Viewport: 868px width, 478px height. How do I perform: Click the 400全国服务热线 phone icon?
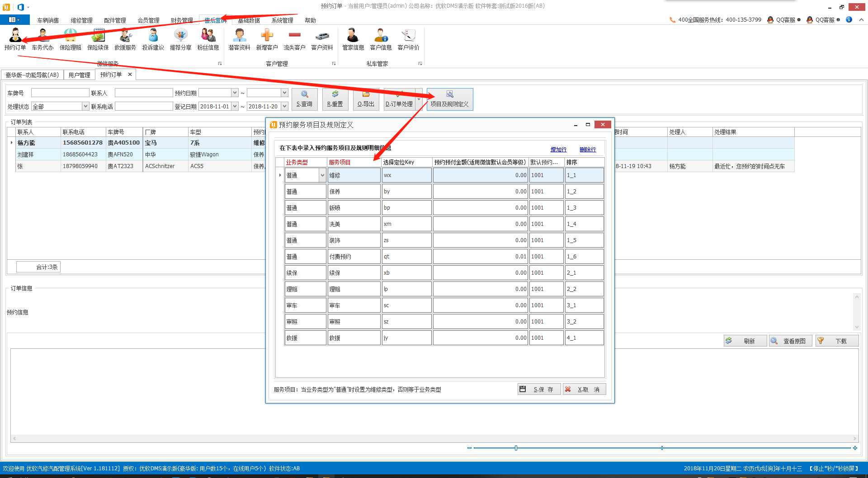click(x=672, y=20)
